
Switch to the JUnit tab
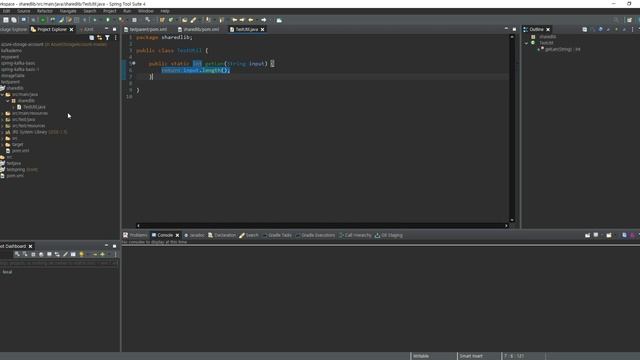click(x=87, y=29)
